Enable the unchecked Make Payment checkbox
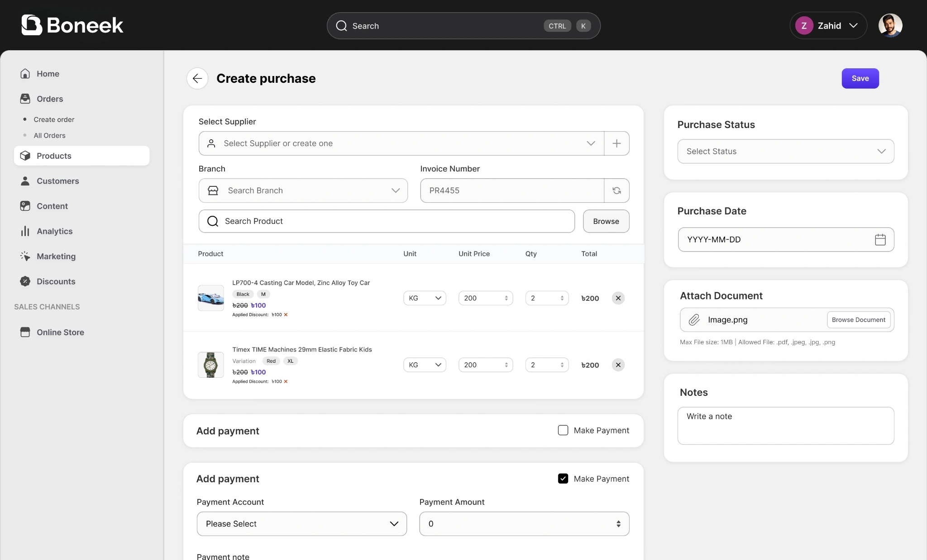This screenshot has height=560, width=927. pyautogui.click(x=563, y=430)
